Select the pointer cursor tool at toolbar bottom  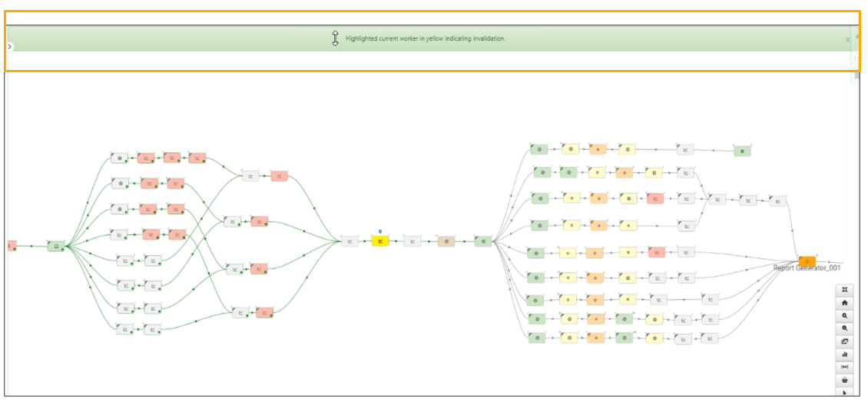[844, 392]
